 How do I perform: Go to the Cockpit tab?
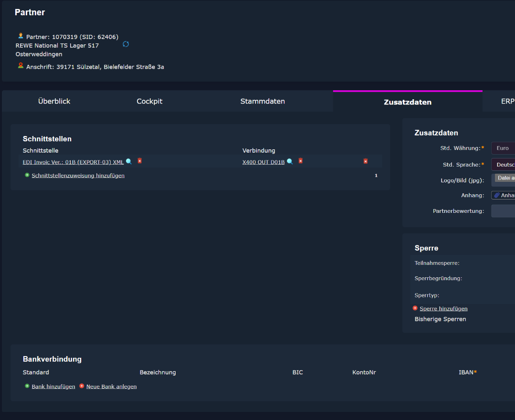pos(149,101)
